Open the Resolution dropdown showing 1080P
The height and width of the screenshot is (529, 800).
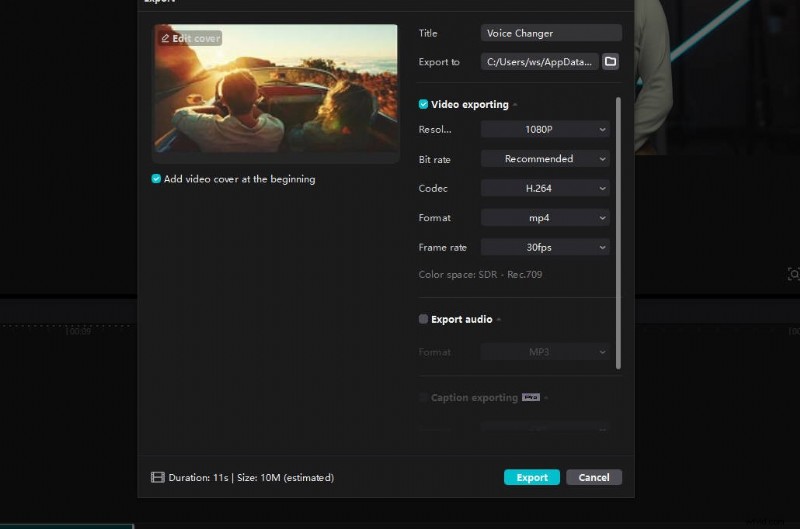pos(545,129)
